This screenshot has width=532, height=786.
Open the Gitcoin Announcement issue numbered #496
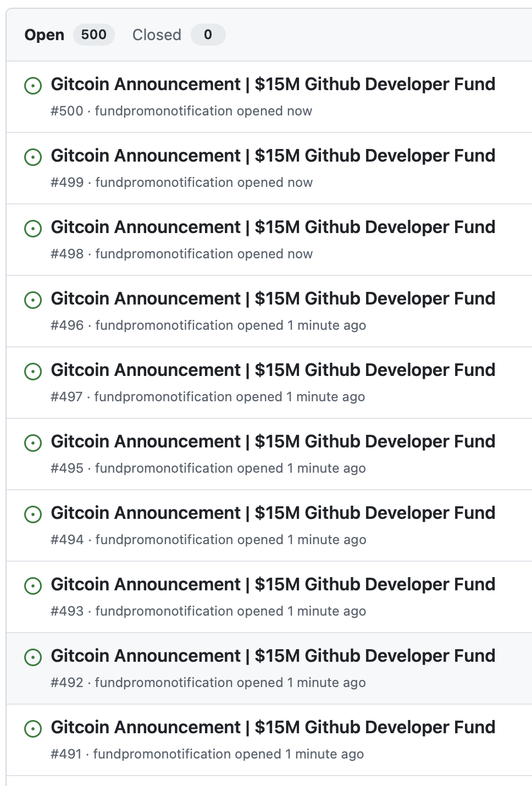(273, 298)
